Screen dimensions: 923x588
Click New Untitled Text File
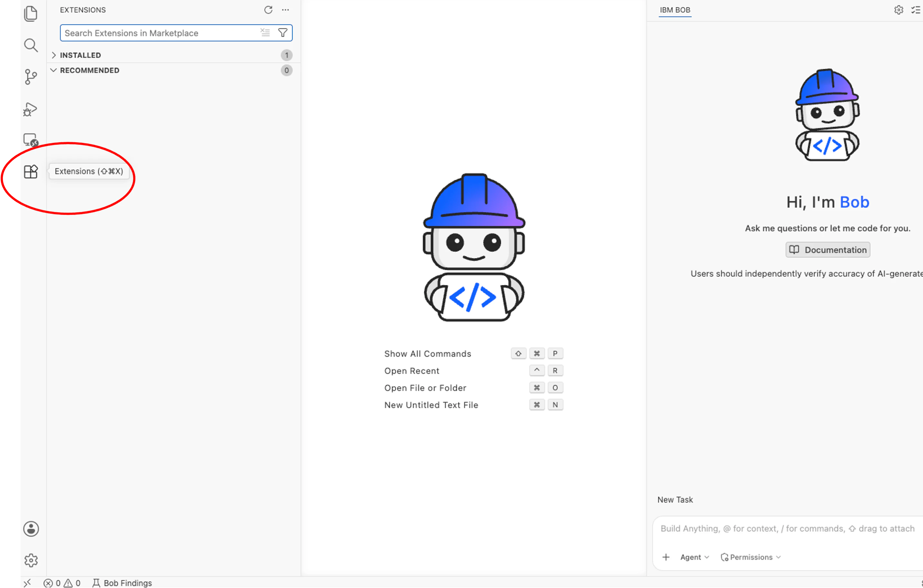[431, 405]
